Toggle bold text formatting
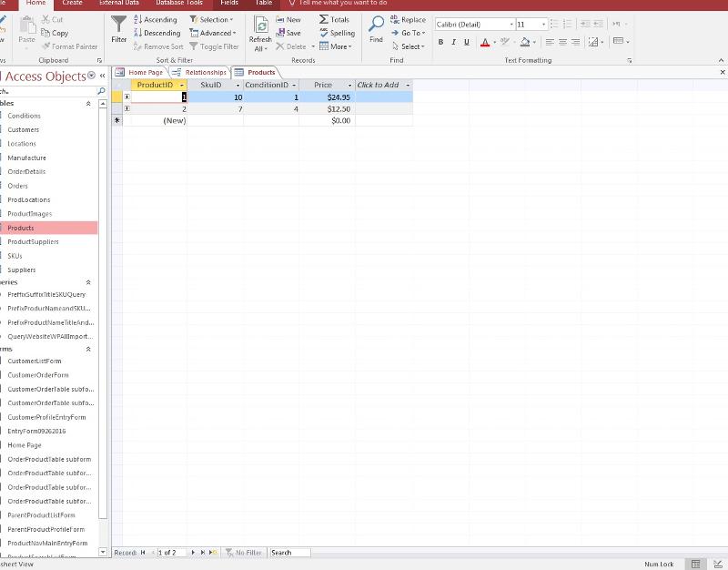 coord(441,42)
